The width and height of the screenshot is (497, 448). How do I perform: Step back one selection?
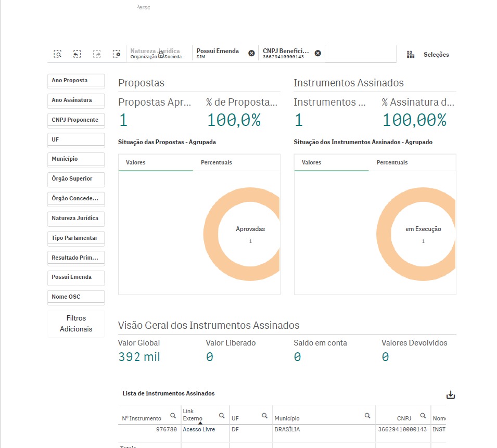(x=77, y=54)
